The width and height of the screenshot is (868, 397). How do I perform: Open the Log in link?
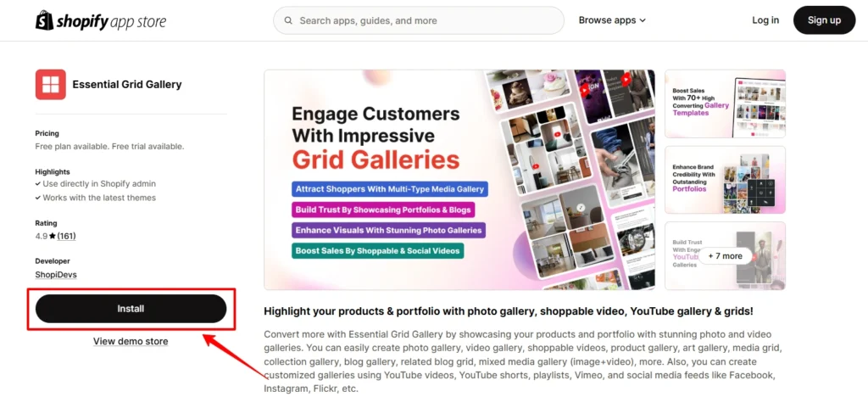765,20
